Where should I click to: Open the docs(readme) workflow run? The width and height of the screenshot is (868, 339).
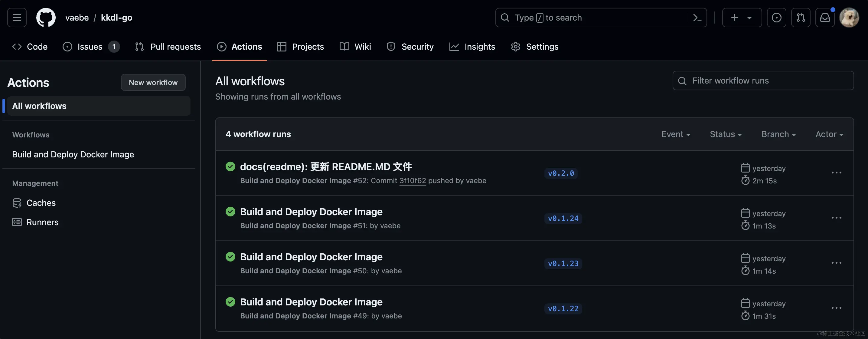point(326,167)
